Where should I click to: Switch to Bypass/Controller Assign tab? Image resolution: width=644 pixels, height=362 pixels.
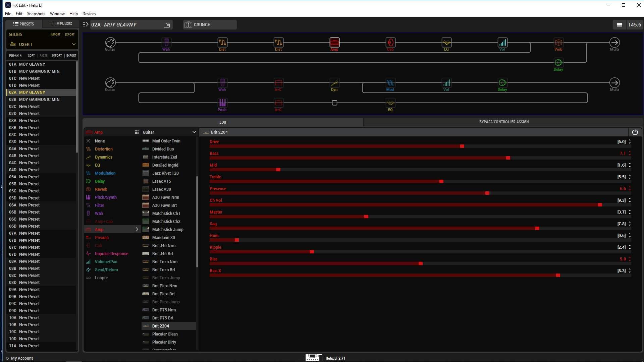[x=503, y=122]
